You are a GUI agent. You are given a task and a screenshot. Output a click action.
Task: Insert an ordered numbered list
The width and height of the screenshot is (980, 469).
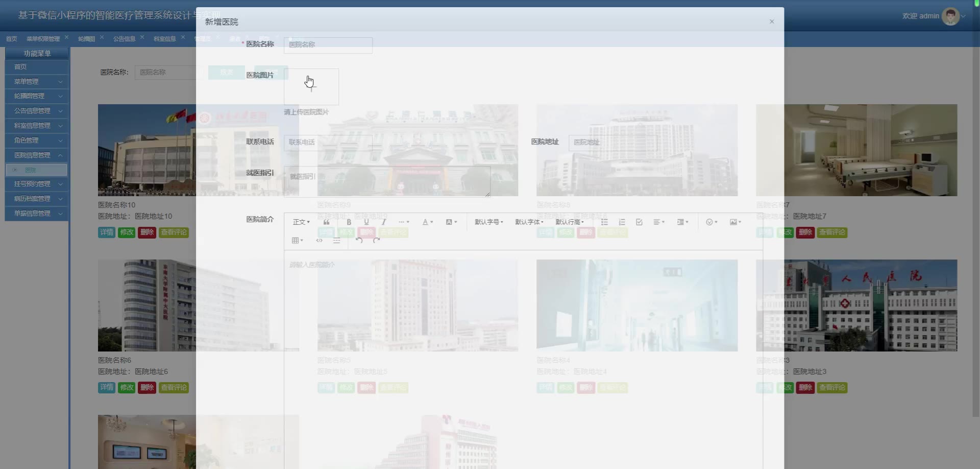pos(622,222)
